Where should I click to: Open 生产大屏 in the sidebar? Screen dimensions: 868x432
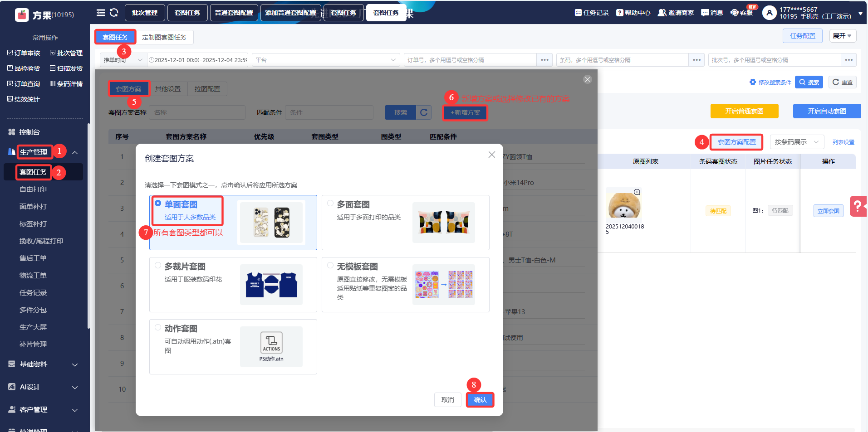click(33, 327)
